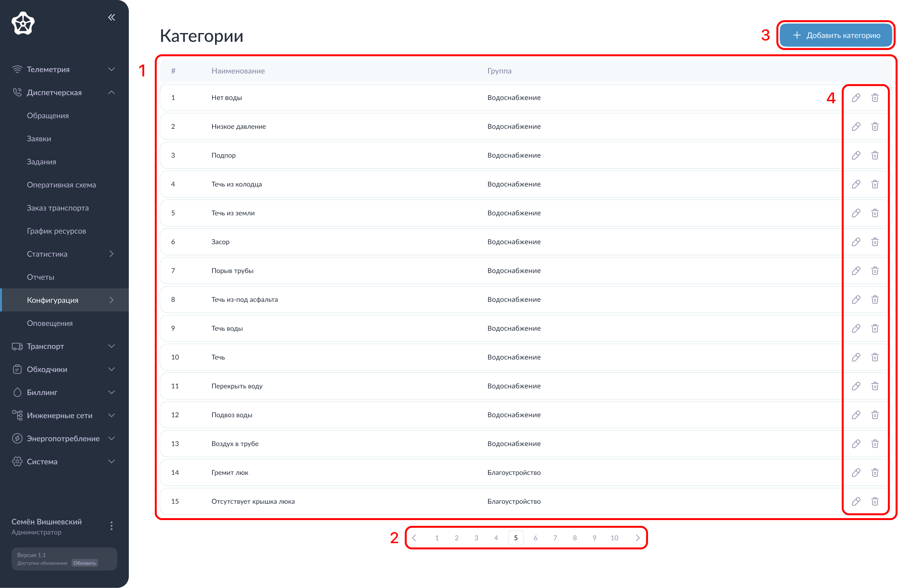
Task: Delete 'Отсутствует крышка люка' category
Action: click(x=875, y=501)
